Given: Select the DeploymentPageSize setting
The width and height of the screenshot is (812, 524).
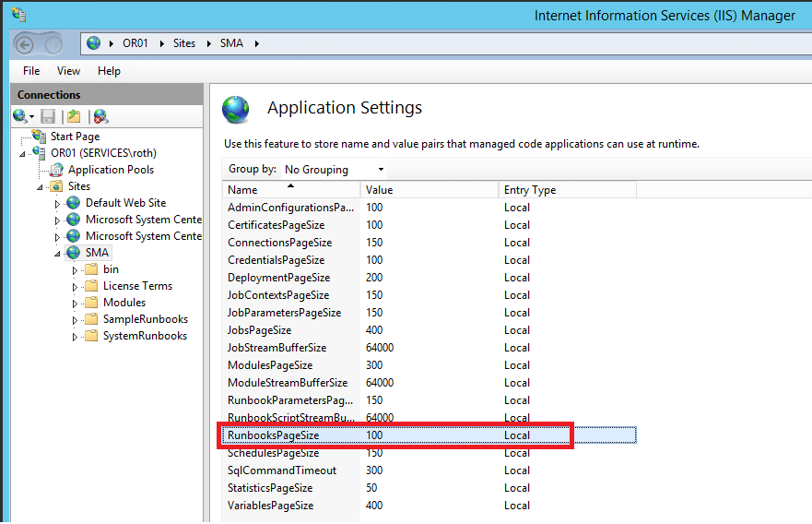Looking at the screenshot, I should pos(430,278).
